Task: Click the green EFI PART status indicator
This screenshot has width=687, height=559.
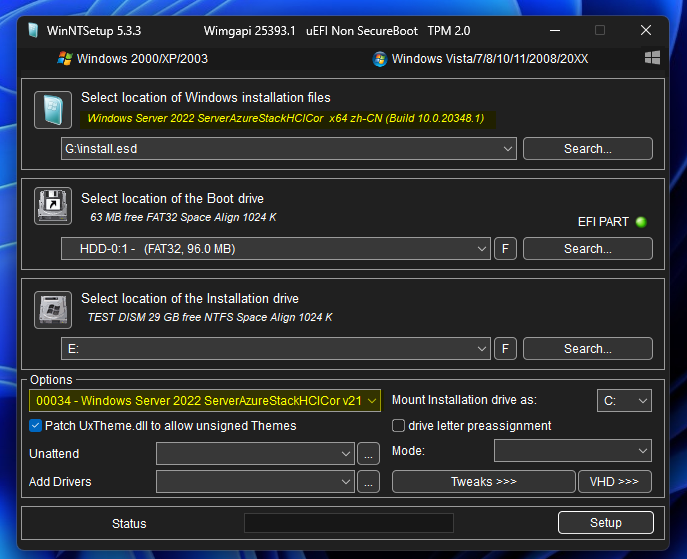Action: pyautogui.click(x=641, y=222)
